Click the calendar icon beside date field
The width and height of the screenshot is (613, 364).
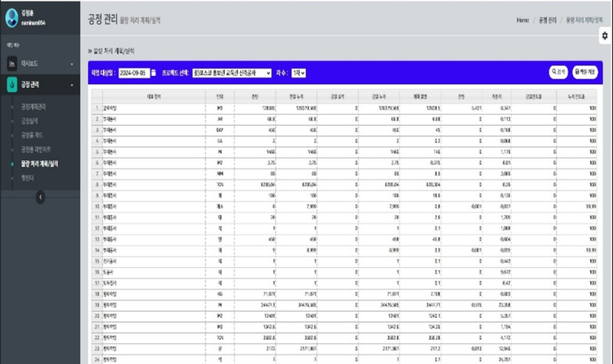coord(153,73)
